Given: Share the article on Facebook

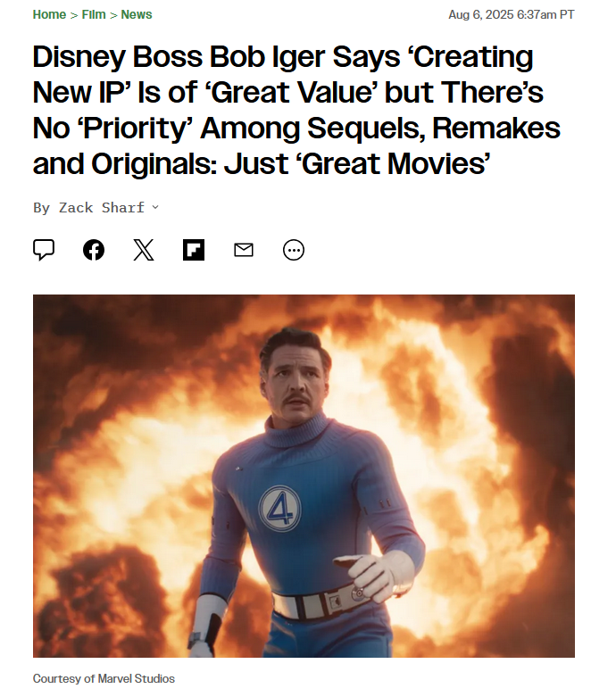Looking at the screenshot, I should [x=94, y=250].
